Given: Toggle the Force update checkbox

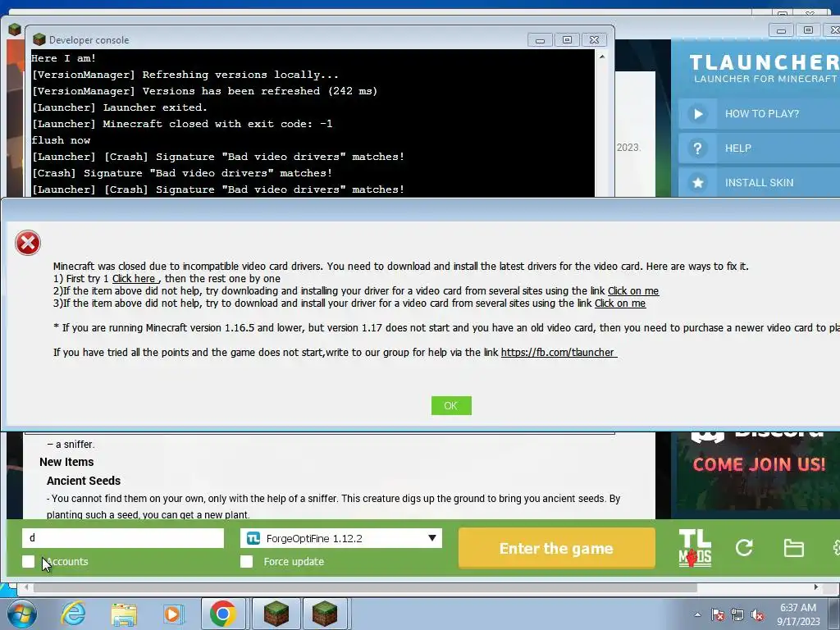Looking at the screenshot, I should tap(246, 561).
